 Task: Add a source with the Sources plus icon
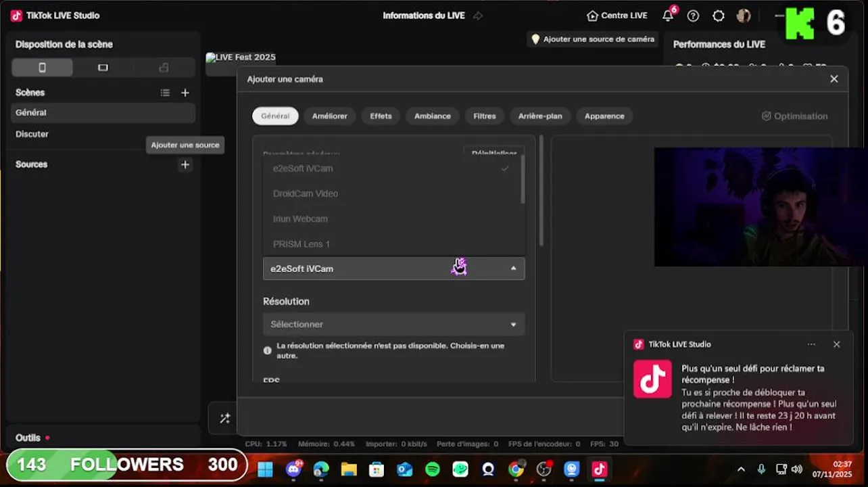(185, 164)
